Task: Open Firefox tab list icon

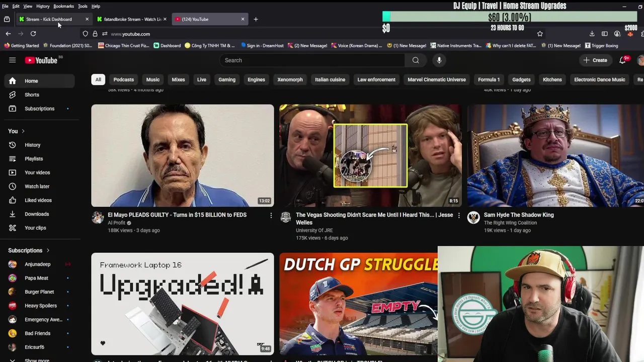Action: [7, 19]
